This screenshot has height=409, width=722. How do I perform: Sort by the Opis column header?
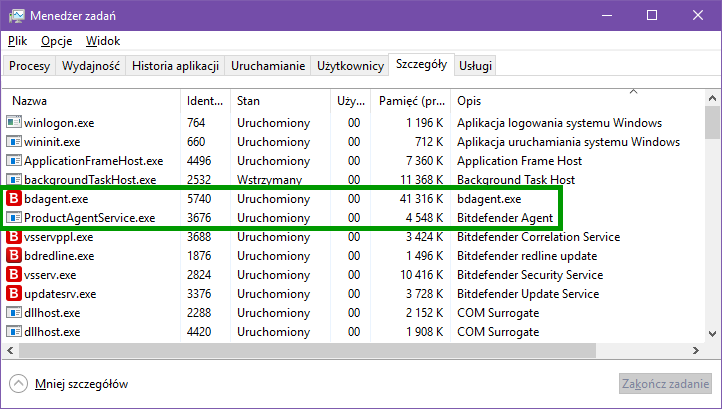[x=577, y=101]
